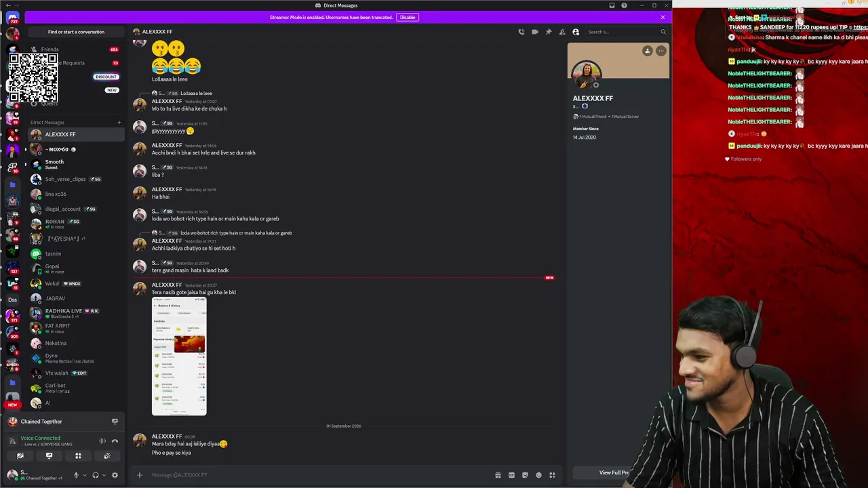Start a video call in the DM header

click(535, 32)
